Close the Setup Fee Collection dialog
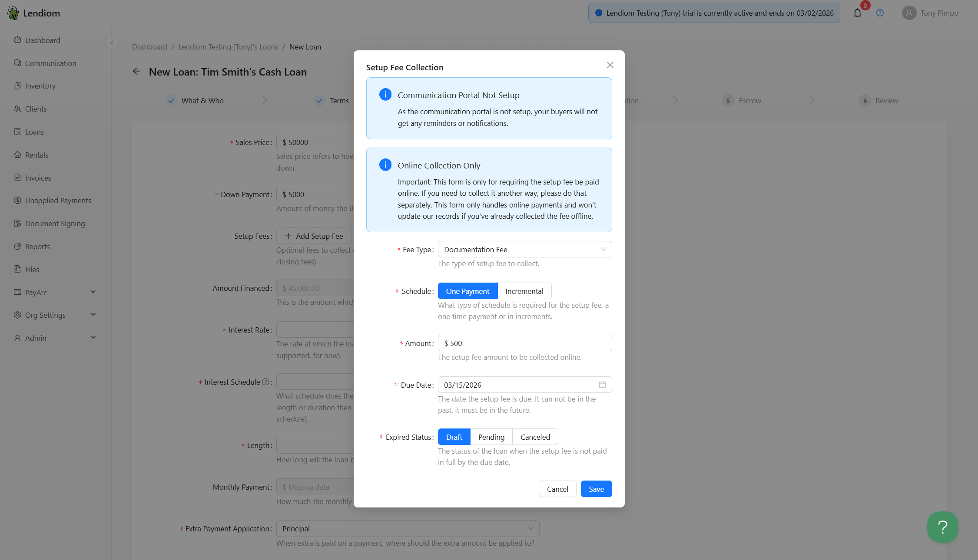Viewport: 978px width, 560px height. tap(610, 65)
